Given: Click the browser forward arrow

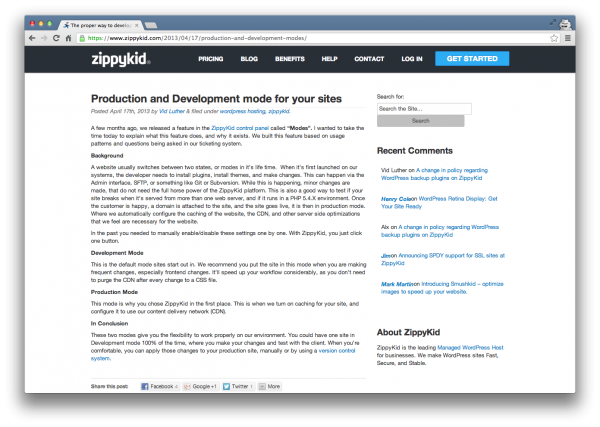Looking at the screenshot, I should coord(44,38).
